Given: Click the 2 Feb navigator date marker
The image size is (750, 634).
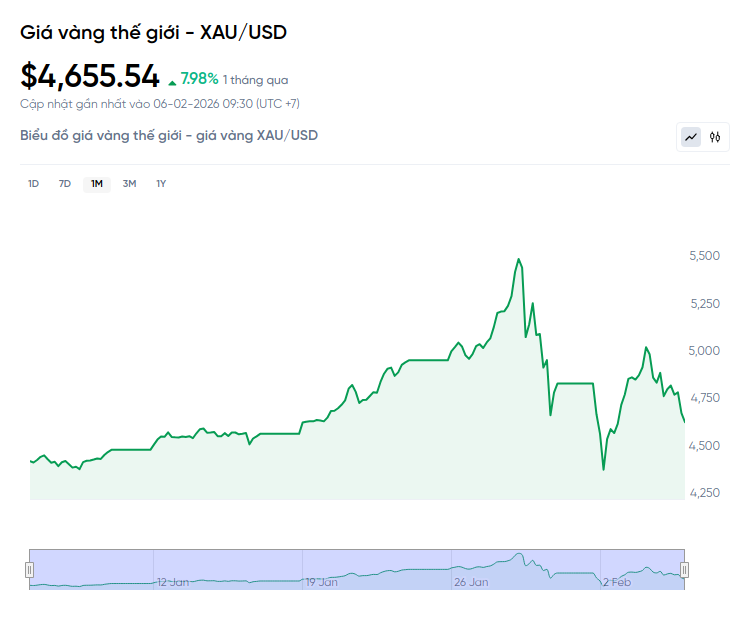Looking at the screenshot, I should tap(617, 581).
